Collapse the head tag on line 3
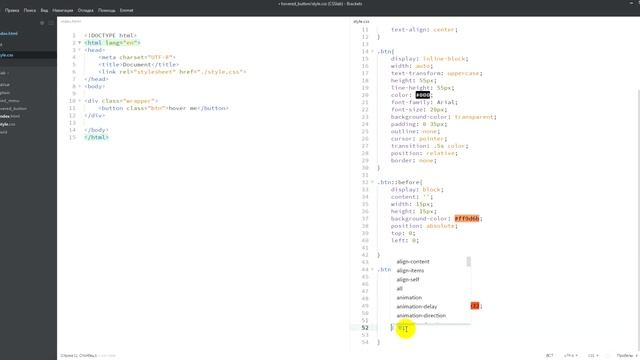Screen dimensions: 640x360 point(80,50)
